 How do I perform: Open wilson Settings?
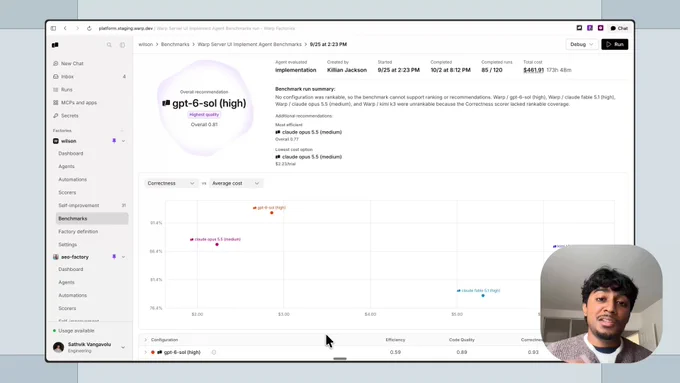(x=68, y=245)
